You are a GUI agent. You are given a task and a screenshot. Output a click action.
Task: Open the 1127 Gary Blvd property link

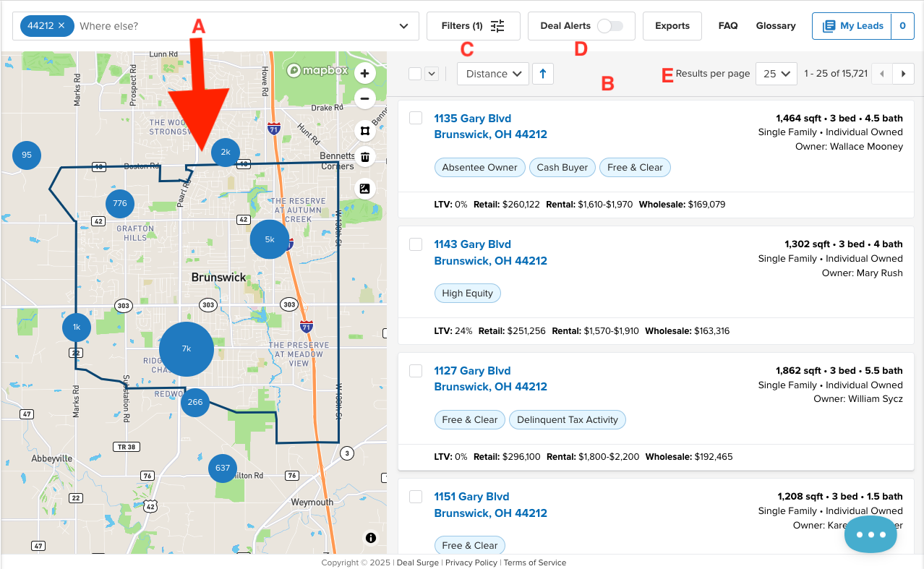click(490, 379)
